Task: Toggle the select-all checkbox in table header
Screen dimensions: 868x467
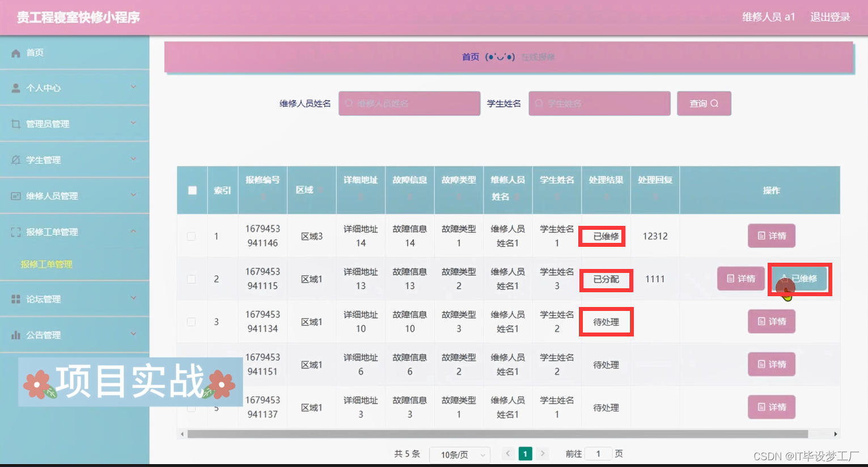Action: click(x=192, y=191)
